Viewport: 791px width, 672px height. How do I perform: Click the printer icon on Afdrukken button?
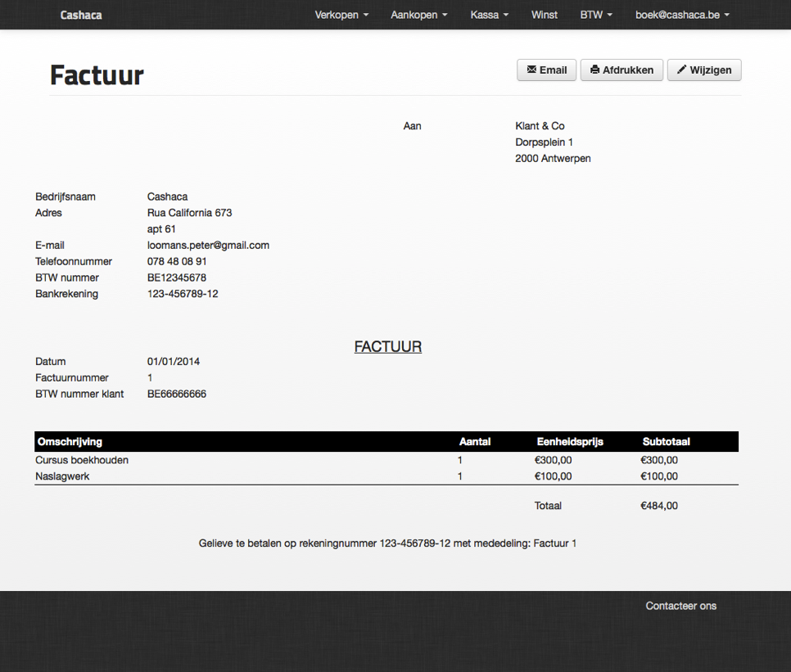(594, 70)
